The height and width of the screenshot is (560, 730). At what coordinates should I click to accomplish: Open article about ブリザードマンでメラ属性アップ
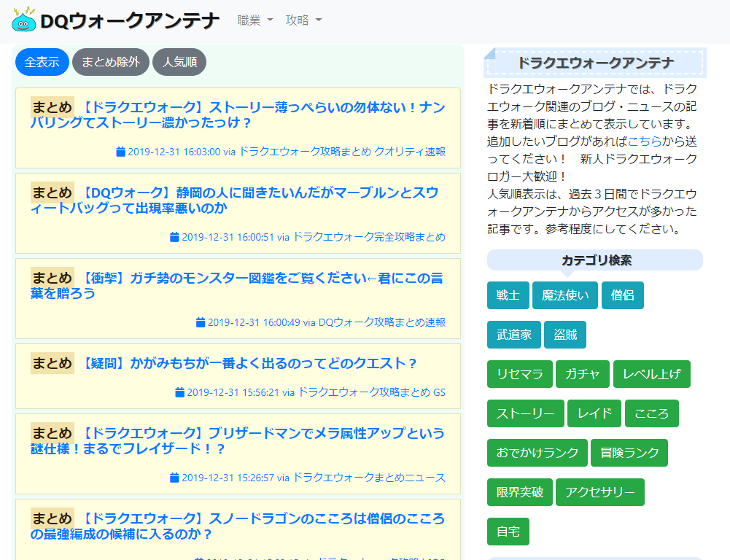pos(238,440)
